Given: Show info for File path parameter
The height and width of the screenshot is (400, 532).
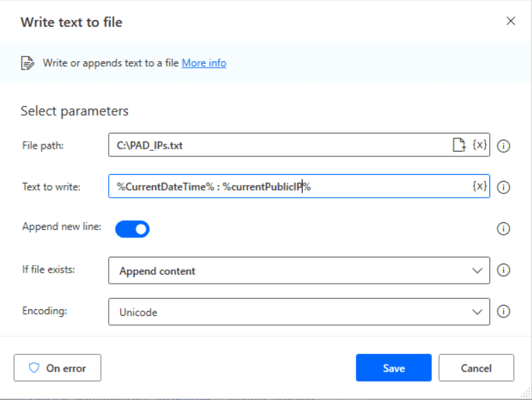Looking at the screenshot, I should 503,146.
